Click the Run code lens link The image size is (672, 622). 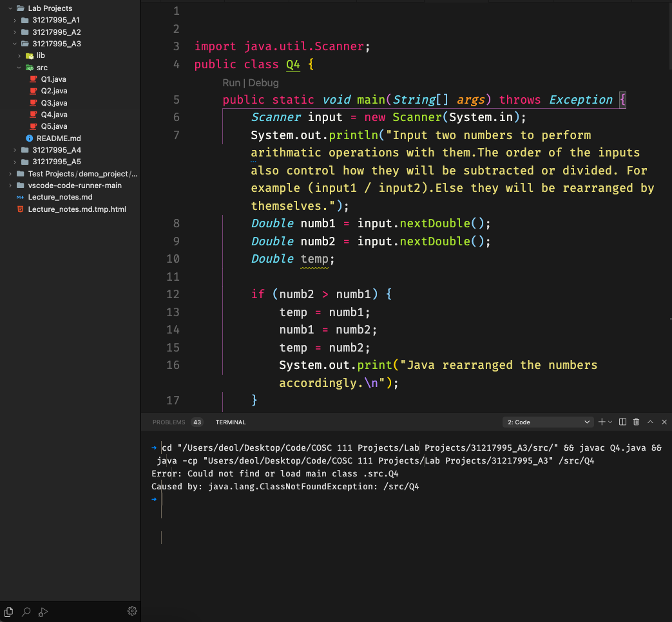[x=231, y=82]
